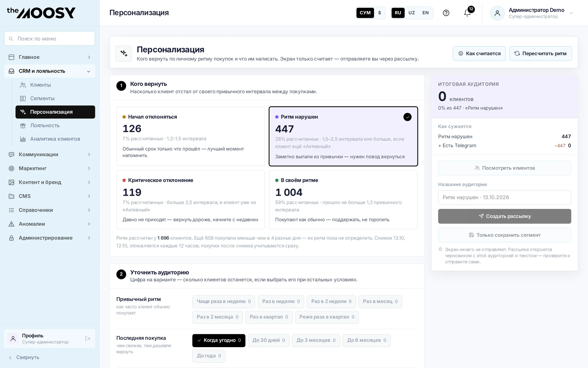This screenshot has height=368, width=588.
Task: Expand Маркетинг section chevron
Action: pos(89,168)
